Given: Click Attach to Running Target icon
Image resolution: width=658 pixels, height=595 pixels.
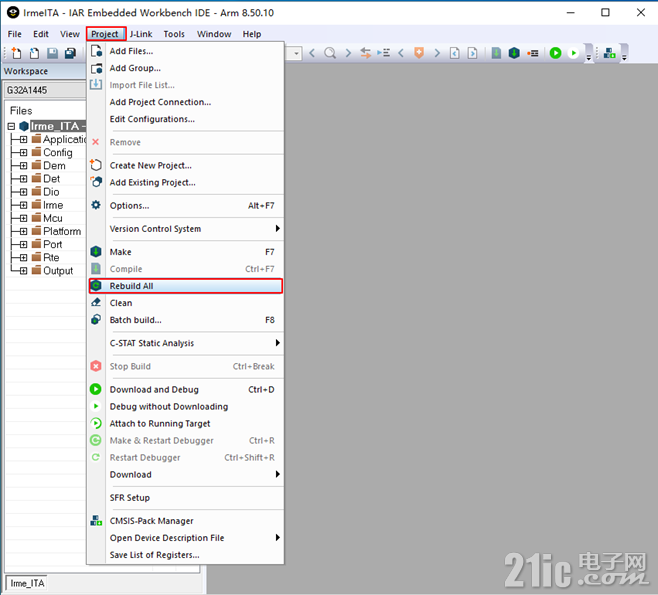Looking at the screenshot, I should point(96,423).
